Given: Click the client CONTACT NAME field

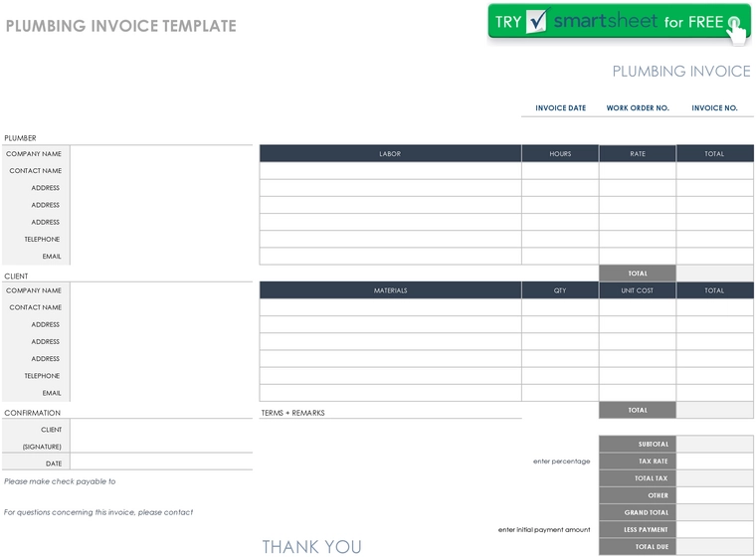Looking at the screenshot, I should (x=161, y=307).
